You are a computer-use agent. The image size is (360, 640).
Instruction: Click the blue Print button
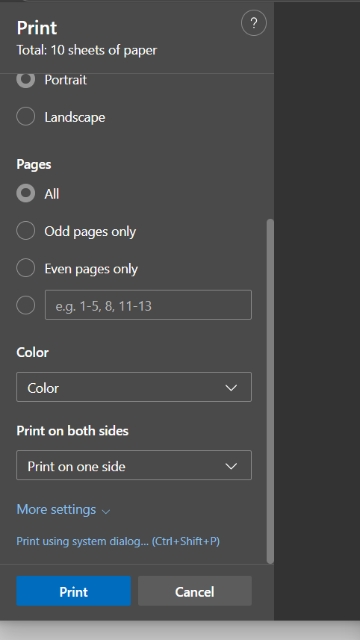[73, 591]
